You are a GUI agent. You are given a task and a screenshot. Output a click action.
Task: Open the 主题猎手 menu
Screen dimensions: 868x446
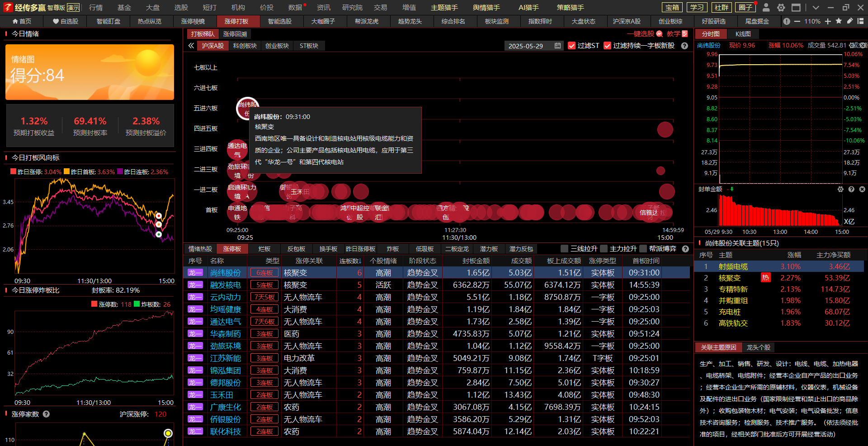444,7
